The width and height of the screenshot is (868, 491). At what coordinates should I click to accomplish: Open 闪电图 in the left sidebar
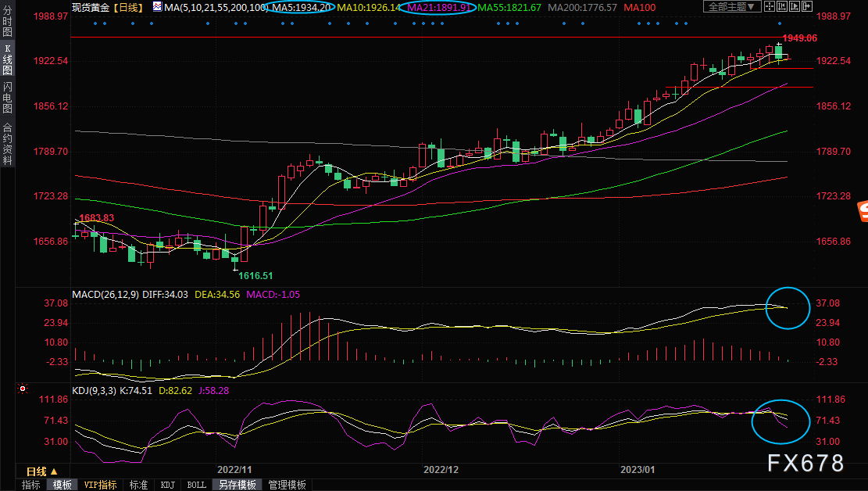[7, 98]
